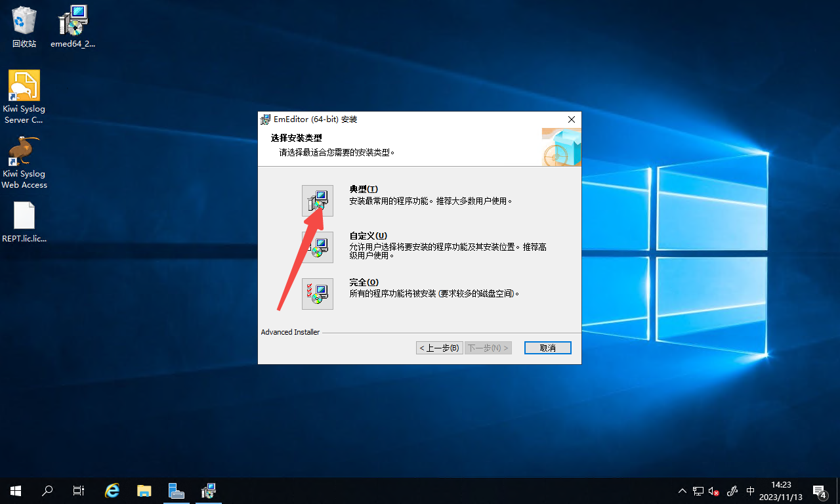Launch Internet Explorer from the taskbar
Viewport: 840px width, 504px height.
coord(113,490)
